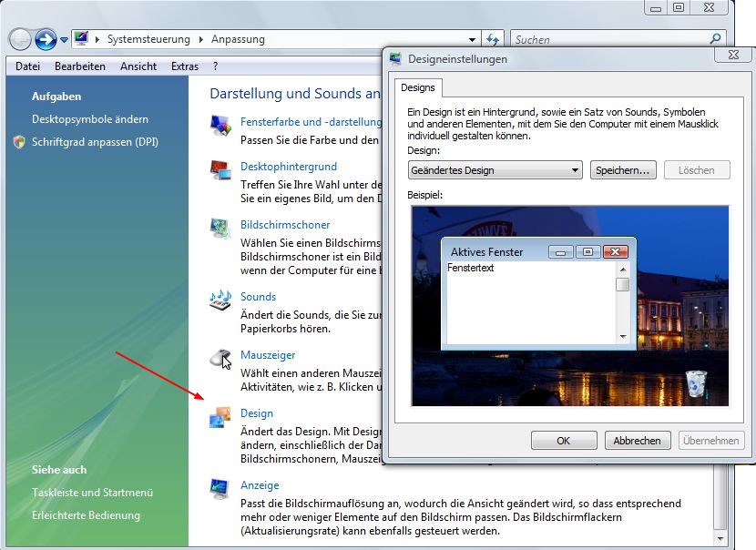Click the Abbrechen button
The image size is (756, 550).
638,441
